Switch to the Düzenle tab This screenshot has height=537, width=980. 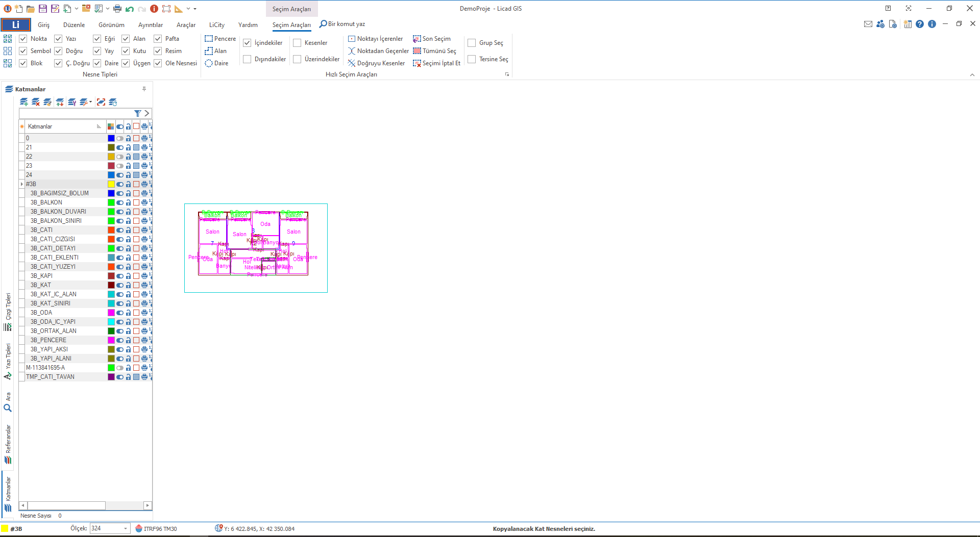click(74, 25)
